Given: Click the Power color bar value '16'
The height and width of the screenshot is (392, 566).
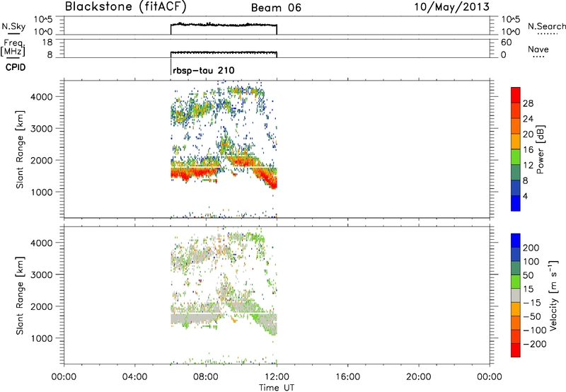Looking at the screenshot, I should click(528, 150).
